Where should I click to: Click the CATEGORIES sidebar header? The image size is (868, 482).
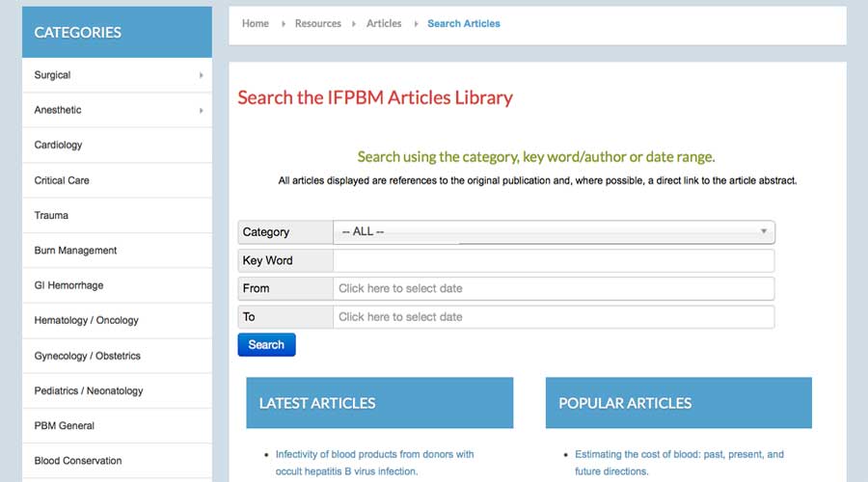[x=117, y=32]
